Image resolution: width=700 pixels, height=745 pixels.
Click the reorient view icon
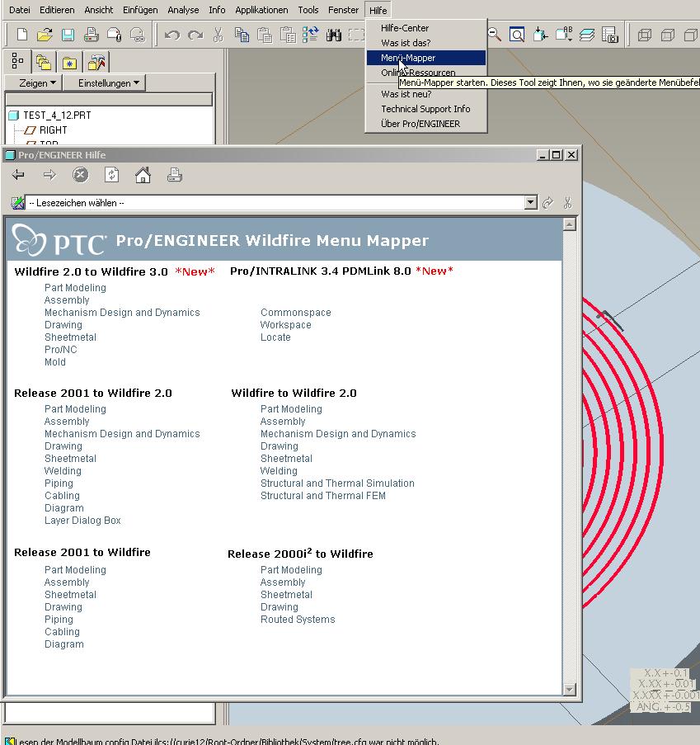[x=540, y=35]
